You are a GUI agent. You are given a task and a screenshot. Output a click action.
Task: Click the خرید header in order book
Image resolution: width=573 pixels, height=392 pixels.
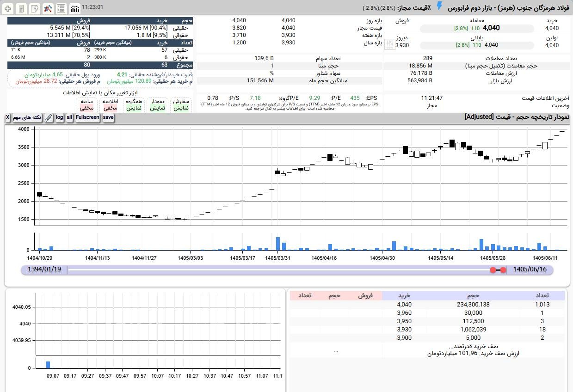405,296
